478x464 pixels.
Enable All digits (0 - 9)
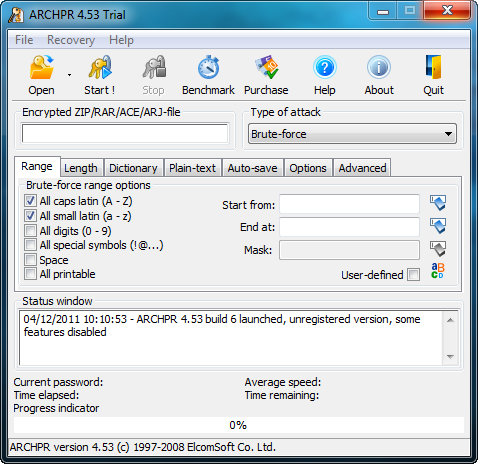click(30, 230)
